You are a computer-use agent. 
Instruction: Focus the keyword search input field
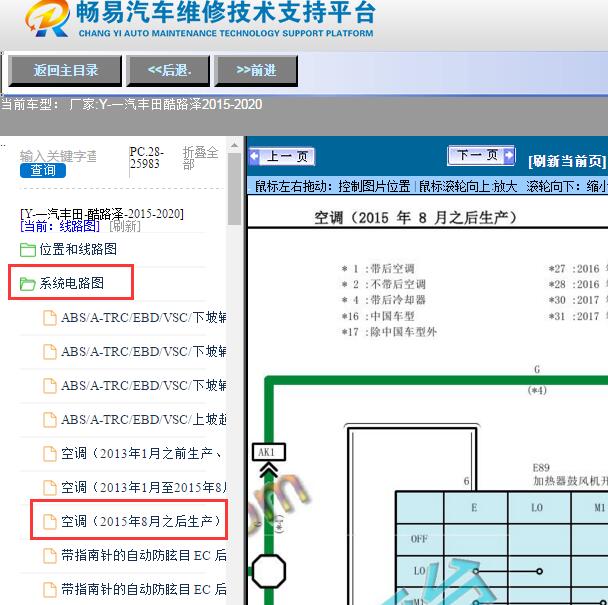click(58, 156)
